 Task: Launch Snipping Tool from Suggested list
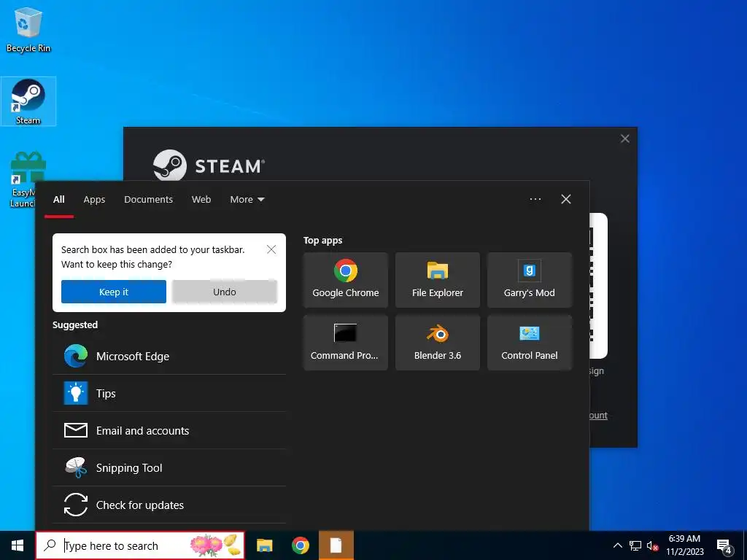pyautogui.click(x=169, y=467)
